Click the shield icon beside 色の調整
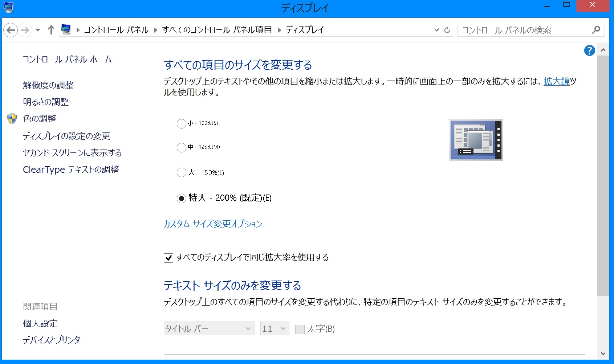The width and height of the screenshot is (614, 364). point(12,118)
